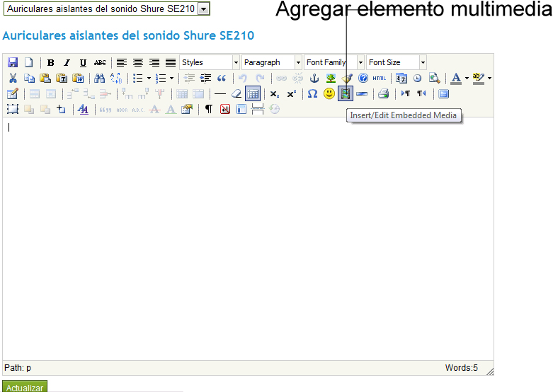This screenshot has height=392, width=553.
Task: Click the Insert Layer dashed square icon
Action: click(13, 109)
